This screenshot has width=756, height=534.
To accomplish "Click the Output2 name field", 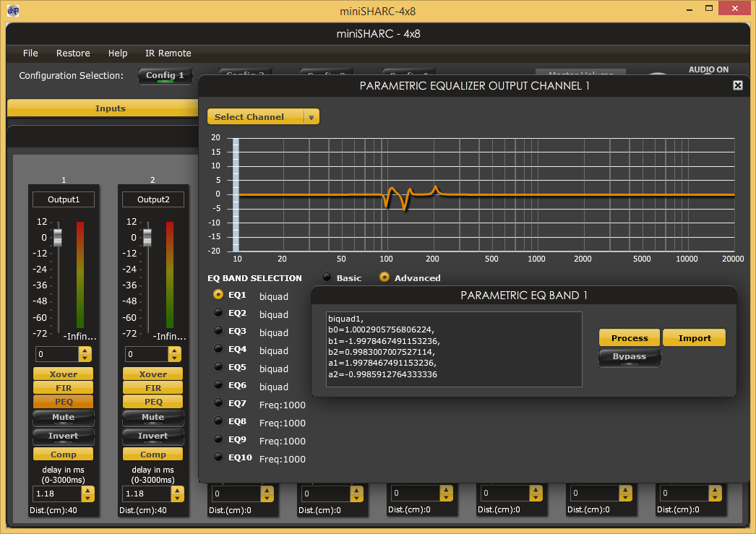I will point(153,199).
